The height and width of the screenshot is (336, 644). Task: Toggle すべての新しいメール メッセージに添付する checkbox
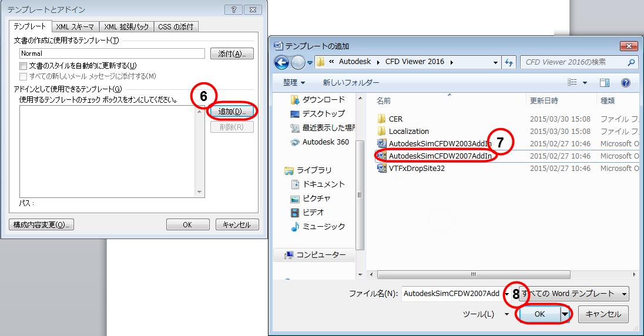tap(24, 76)
